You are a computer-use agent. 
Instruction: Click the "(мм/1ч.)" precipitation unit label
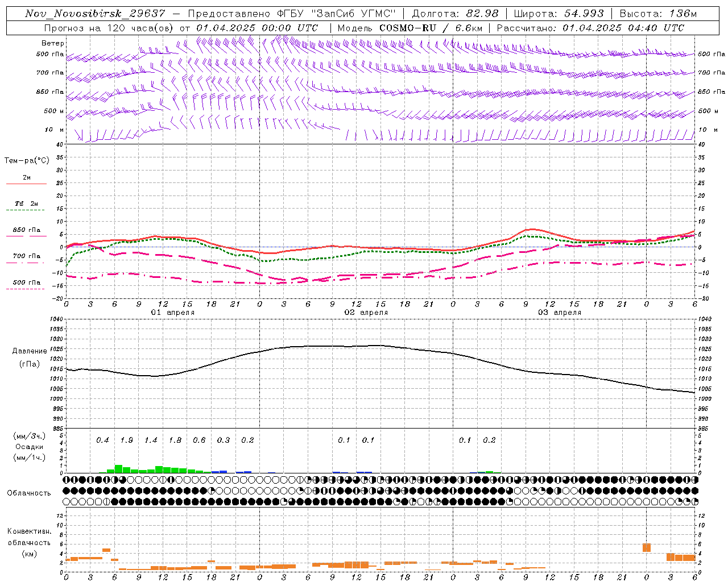(x=29, y=458)
